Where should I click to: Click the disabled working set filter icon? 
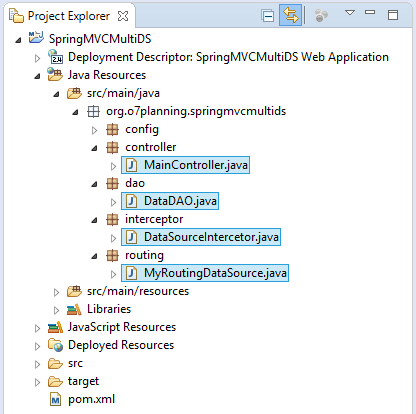point(321,15)
